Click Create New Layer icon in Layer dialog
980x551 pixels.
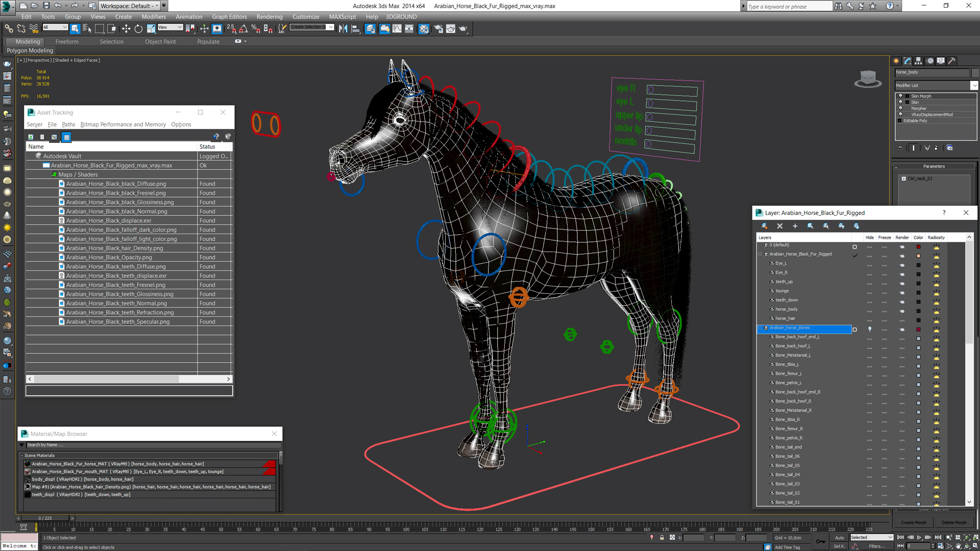point(764,226)
